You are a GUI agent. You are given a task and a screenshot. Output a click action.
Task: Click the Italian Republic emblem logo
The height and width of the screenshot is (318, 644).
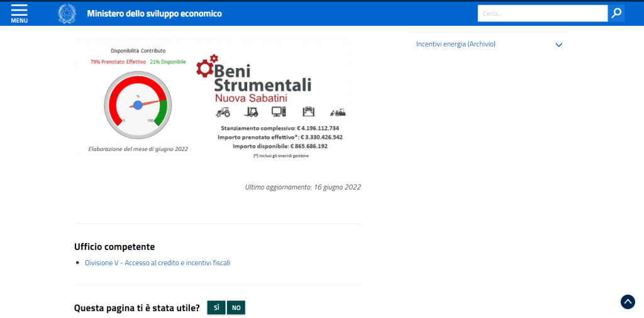(x=67, y=14)
